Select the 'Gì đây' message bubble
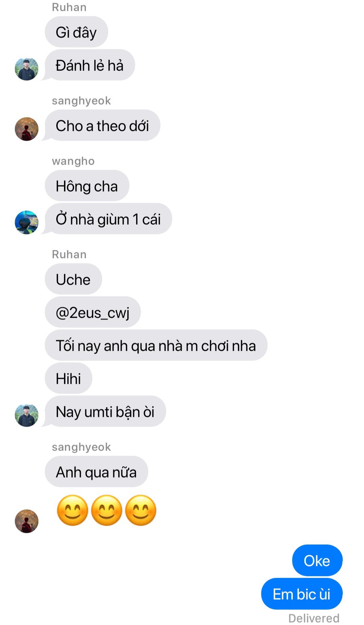This screenshot has width=364, height=625. coord(77,32)
